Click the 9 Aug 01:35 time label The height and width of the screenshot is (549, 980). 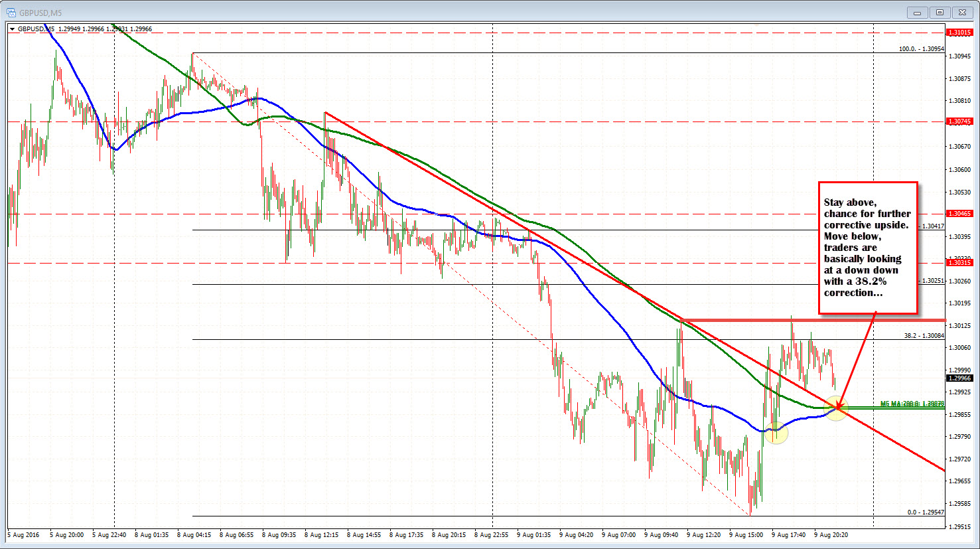(x=534, y=534)
